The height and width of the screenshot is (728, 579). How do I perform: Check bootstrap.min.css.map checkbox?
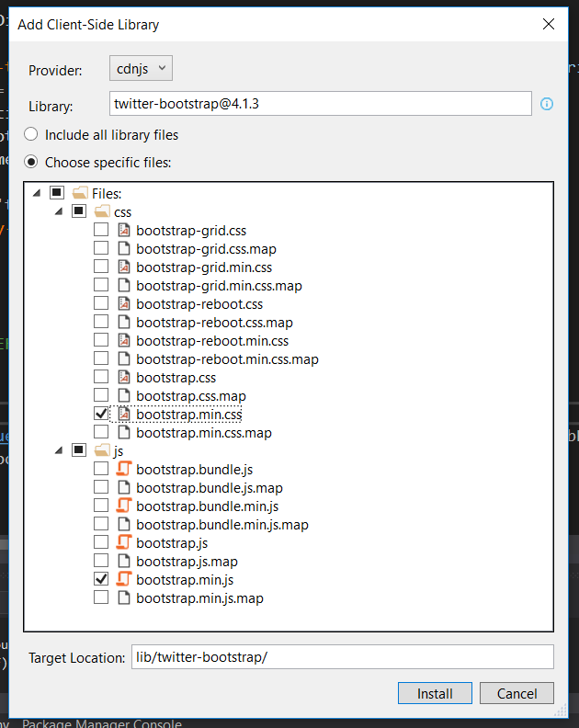point(101,432)
